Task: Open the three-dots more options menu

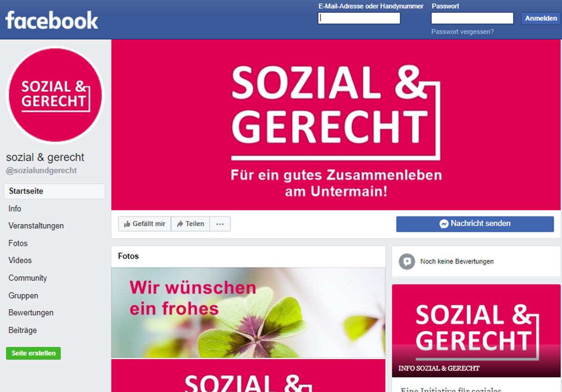Action: (x=220, y=224)
